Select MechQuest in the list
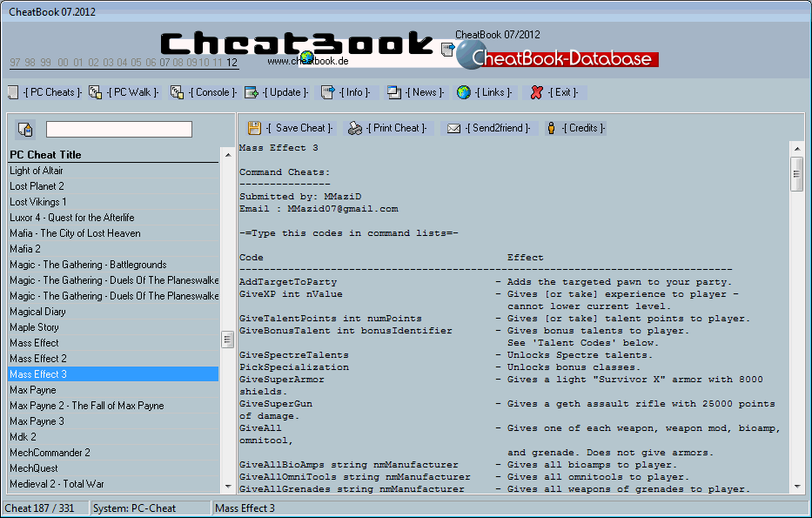The image size is (812, 518). point(113,468)
